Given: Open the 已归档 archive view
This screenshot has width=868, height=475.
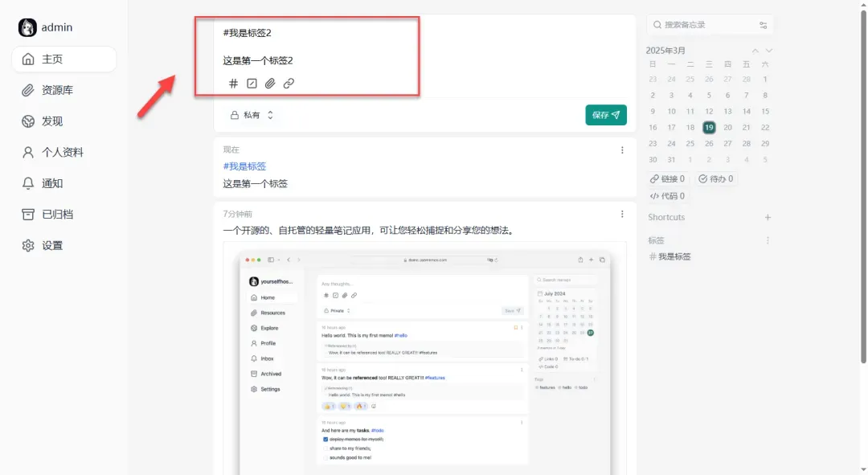Looking at the screenshot, I should pyautogui.click(x=54, y=214).
